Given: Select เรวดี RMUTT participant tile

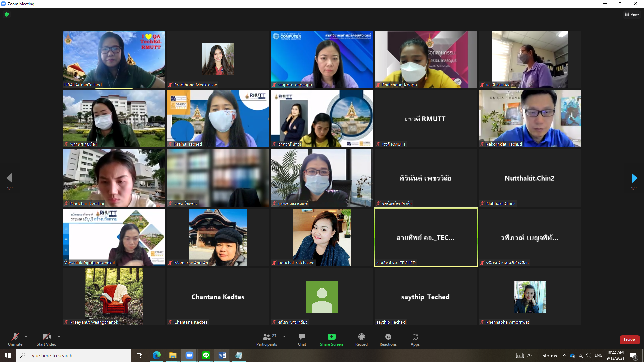Looking at the screenshot, I should click(426, 119).
